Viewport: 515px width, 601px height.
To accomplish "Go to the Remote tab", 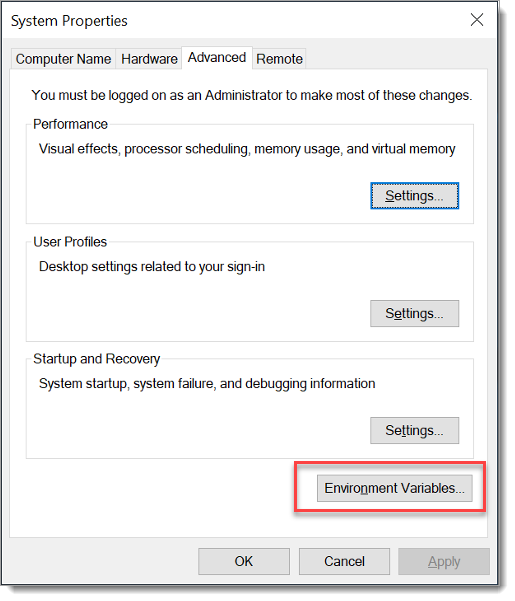I will pos(279,59).
